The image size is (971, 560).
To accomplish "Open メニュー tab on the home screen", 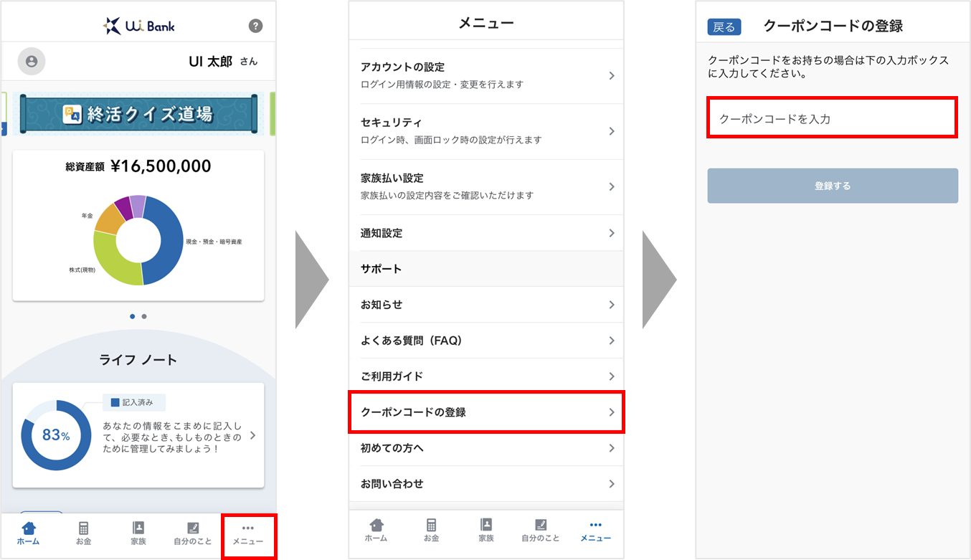I will tap(248, 535).
